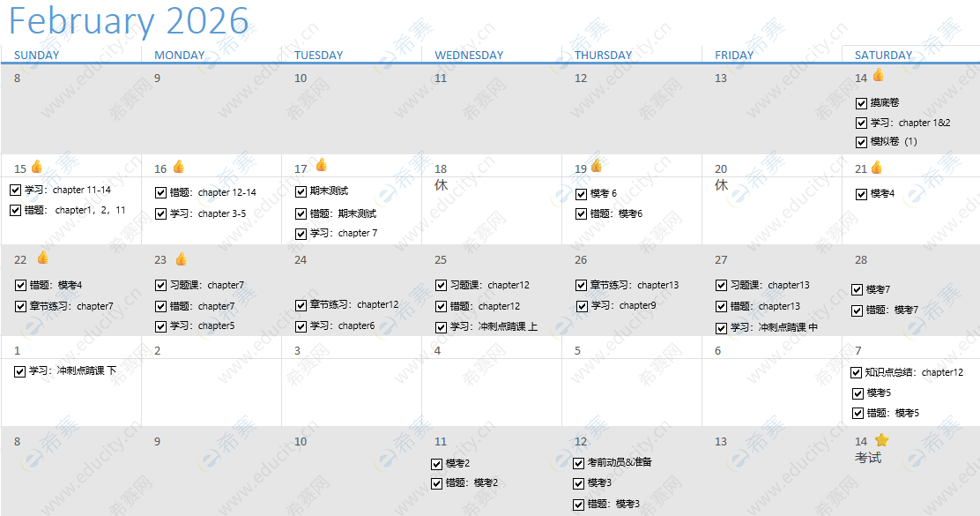The height and width of the screenshot is (516, 980).
Task: Toggle the 学习: 冲刺点睛课 下 checkbox
Action: (19, 371)
